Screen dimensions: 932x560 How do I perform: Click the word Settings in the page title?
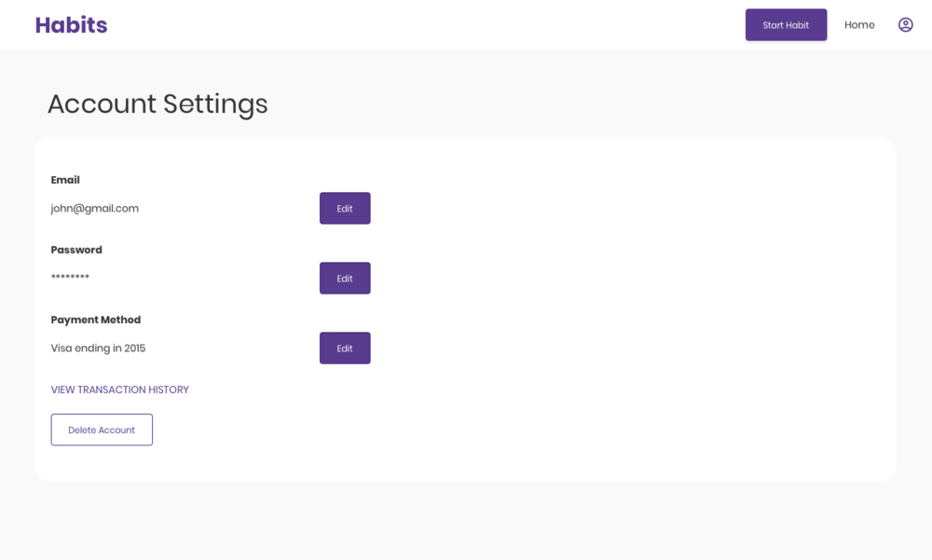click(215, 105)
